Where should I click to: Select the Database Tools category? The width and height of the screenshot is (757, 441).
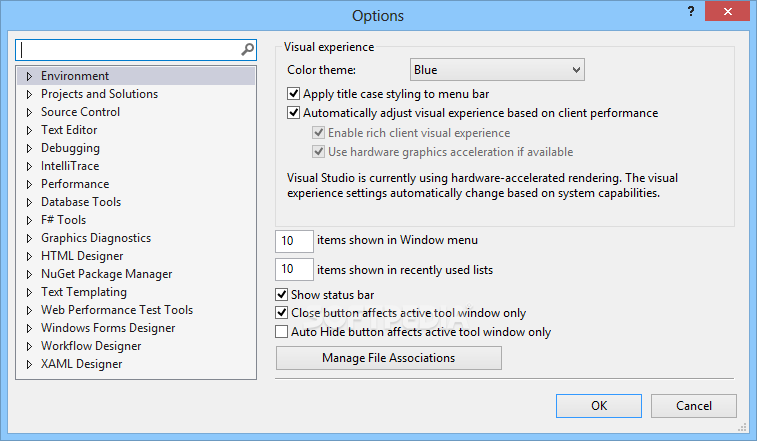(81, 201)
